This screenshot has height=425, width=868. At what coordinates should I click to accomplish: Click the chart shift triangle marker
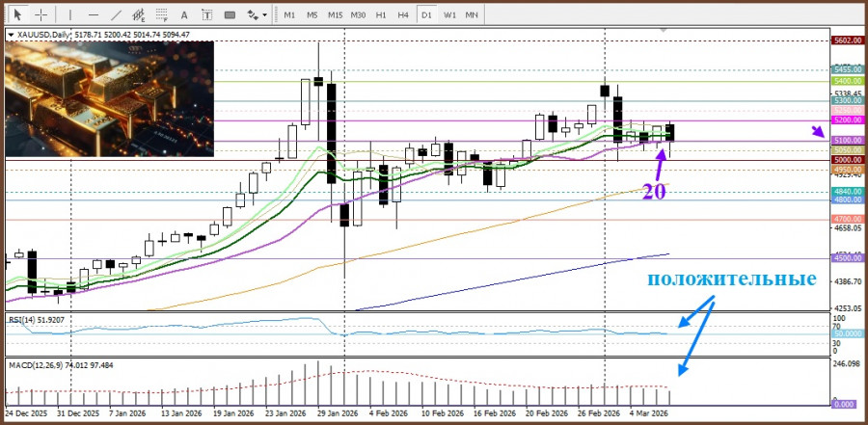[664, 29]
